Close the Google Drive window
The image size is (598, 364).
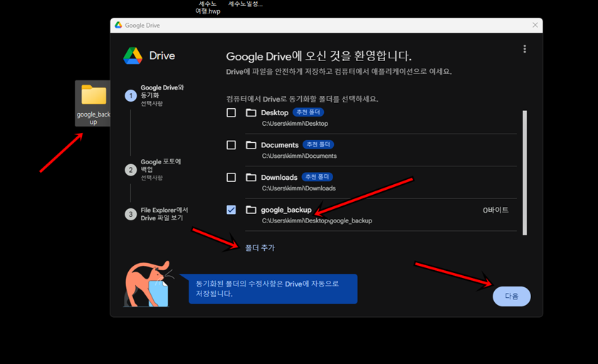[x=535, y=25]
